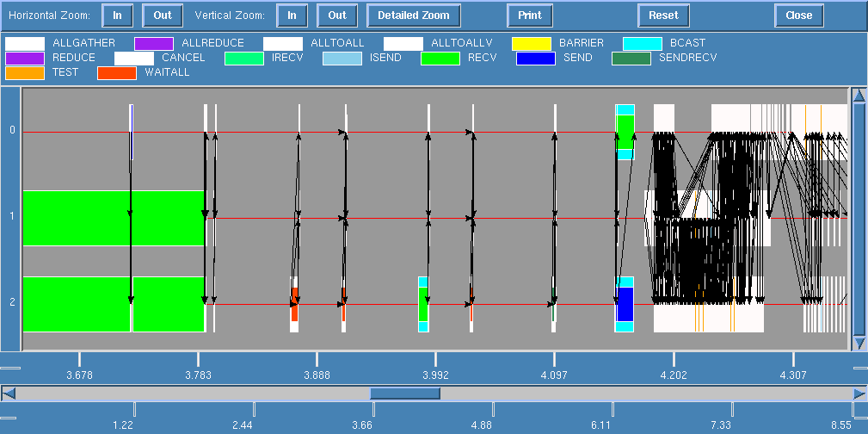The image size is (868, 434).
Task: Click the large green RECV block on process 1
Action: pyautogui.click(x=114, y=218)
